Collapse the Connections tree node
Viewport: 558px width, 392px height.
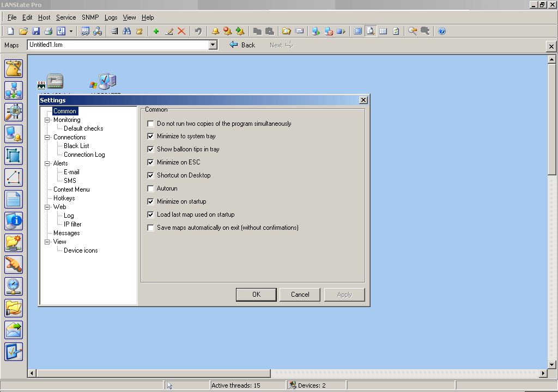[x=47, y=137]
